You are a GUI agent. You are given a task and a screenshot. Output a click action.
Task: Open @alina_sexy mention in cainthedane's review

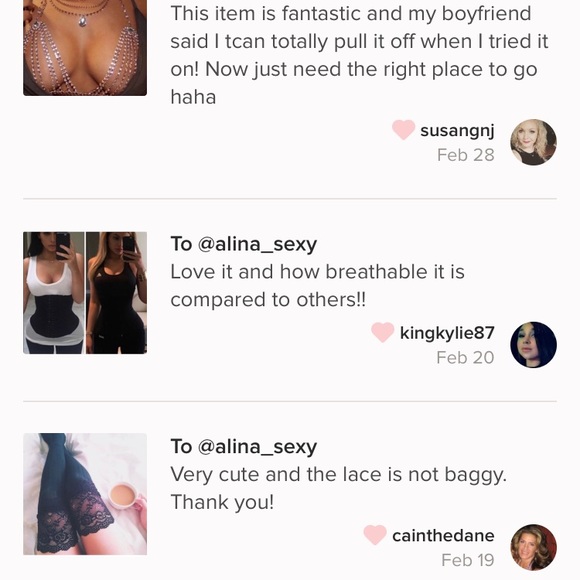point(257,446)
